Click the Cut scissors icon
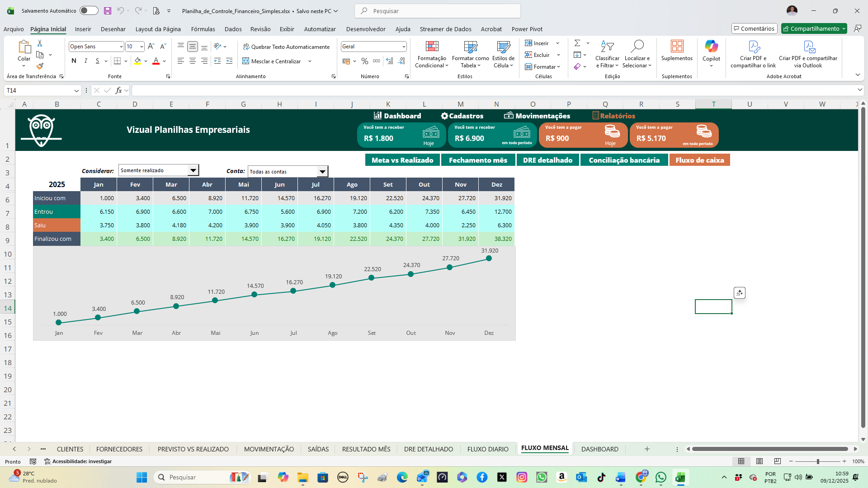Screen dimensions: 868x488 pos(40,43)
